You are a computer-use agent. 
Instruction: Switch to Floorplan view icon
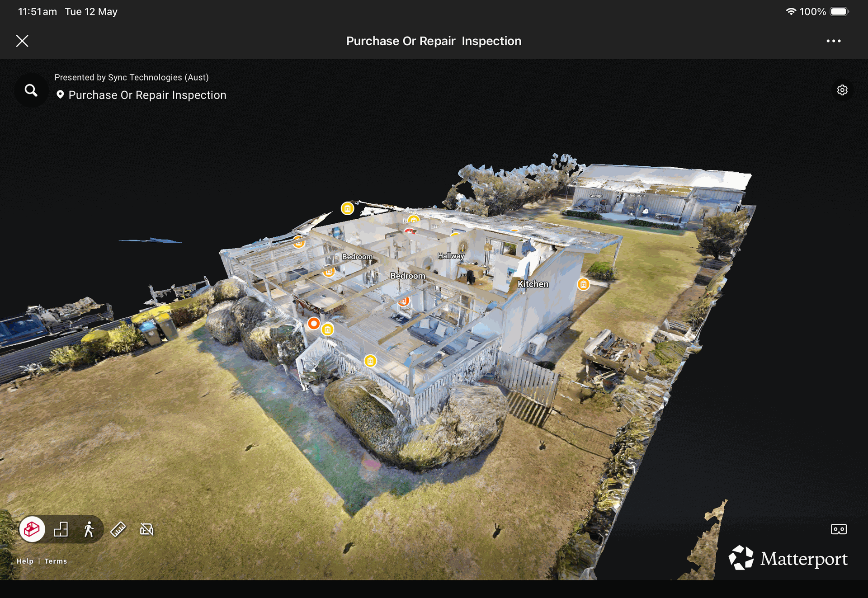[x=61, y=529]
